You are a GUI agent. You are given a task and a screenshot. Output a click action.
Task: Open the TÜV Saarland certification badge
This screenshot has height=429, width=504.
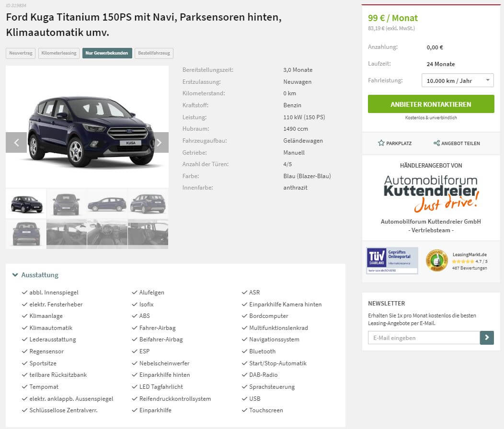pos(392,260)
